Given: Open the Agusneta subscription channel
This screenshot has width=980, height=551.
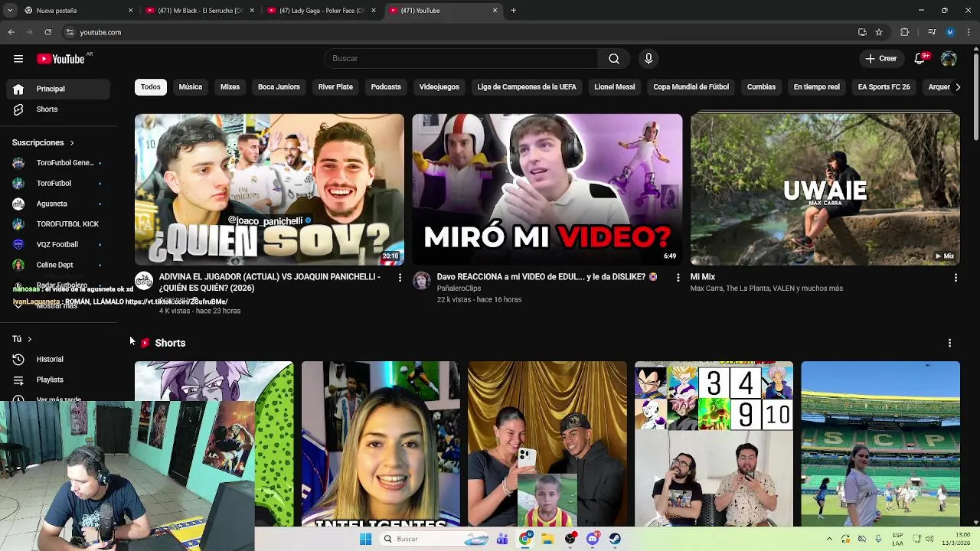Looking at the screenshot, I should pos(58,204).
